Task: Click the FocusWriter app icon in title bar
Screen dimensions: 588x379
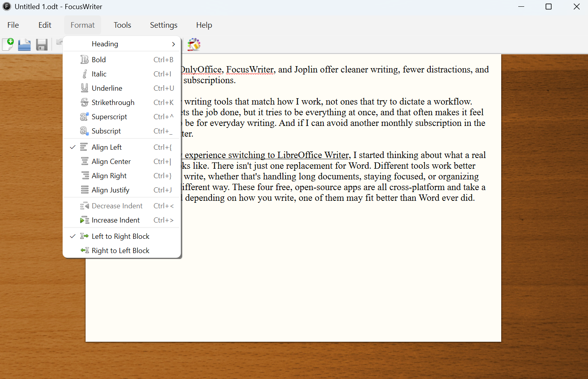Action: pos(7,6)
